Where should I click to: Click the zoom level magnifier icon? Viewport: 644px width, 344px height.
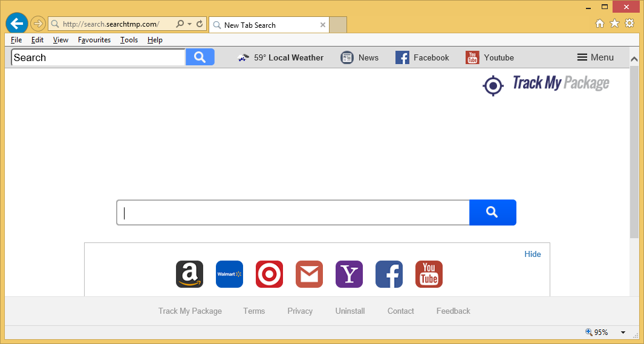[588, 332]
